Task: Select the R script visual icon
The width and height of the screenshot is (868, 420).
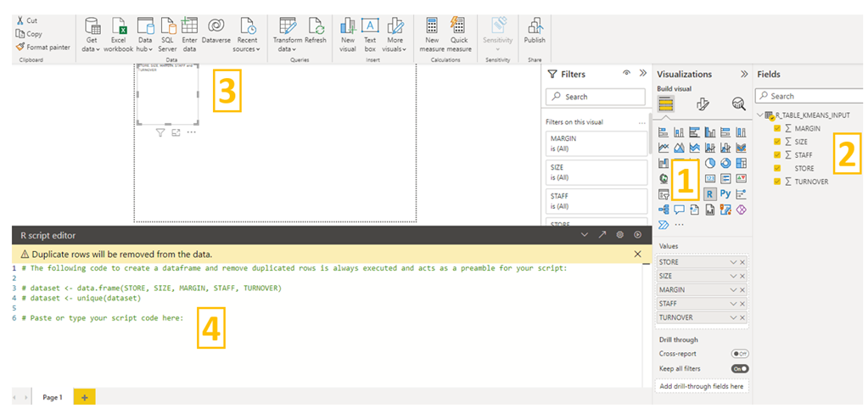Action: click(709, 193)
